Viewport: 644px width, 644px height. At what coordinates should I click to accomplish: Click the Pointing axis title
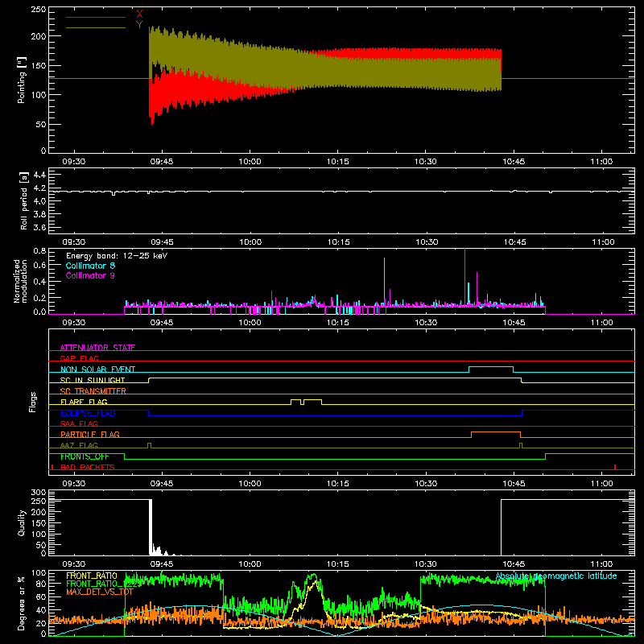22,80
